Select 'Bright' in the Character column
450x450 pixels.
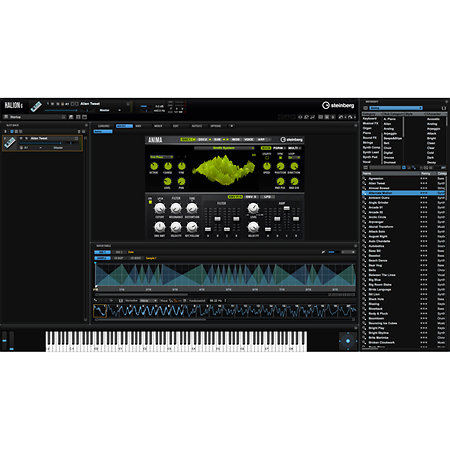431,138
